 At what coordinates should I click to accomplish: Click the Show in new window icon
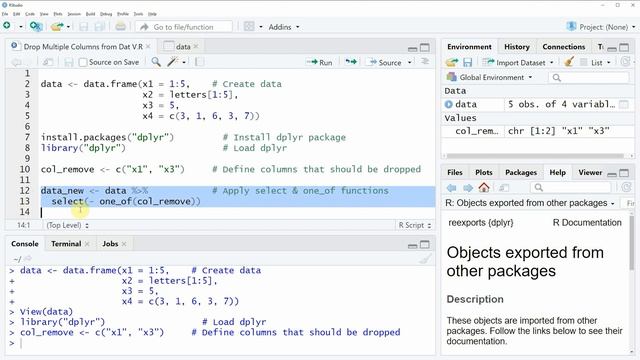(x=48, y=62)
